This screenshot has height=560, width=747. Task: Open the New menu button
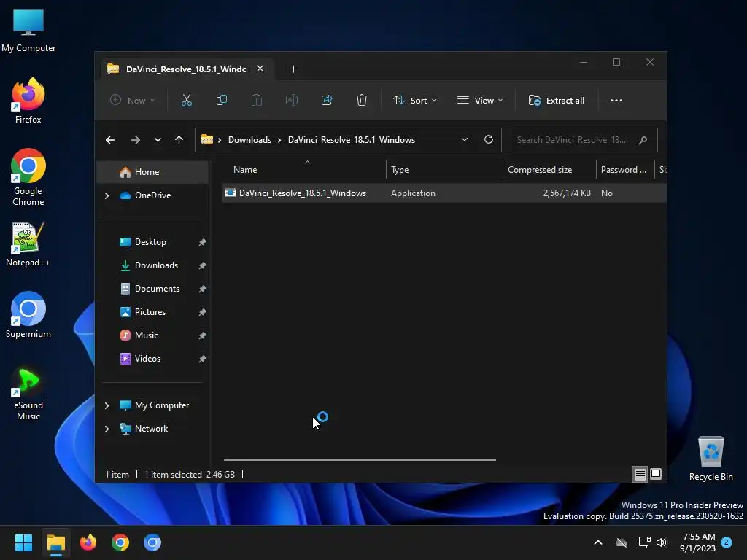point(132,101)
